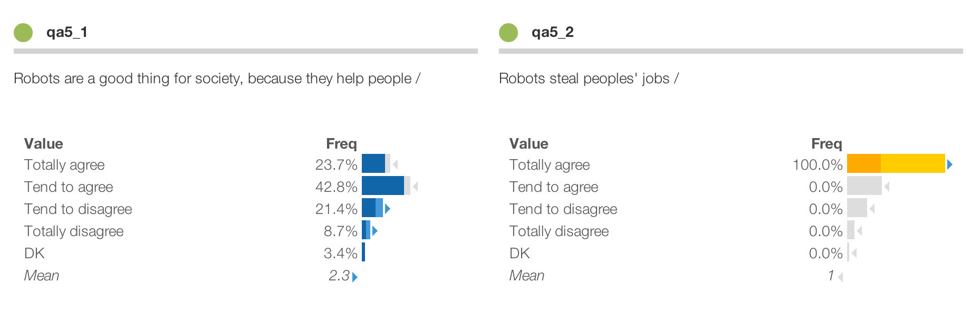Image resolution: width=980 pixels, height=312 pixels.
Task: Click the grey arrow beside the qa5_2 DK bar
Action: coord(854,253)
